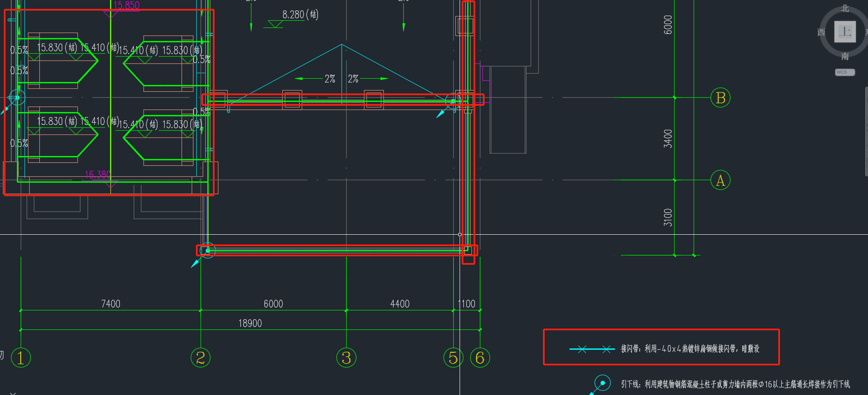Click the cyan lightning strip legend line symbol
This screenshot has width=868, height=395.
[592, 349]
